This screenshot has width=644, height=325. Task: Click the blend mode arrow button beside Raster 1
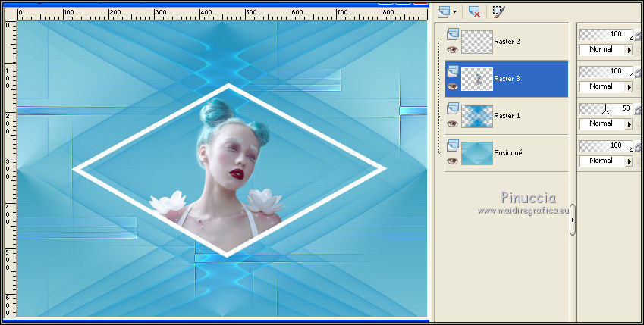(x=629, y=124)
